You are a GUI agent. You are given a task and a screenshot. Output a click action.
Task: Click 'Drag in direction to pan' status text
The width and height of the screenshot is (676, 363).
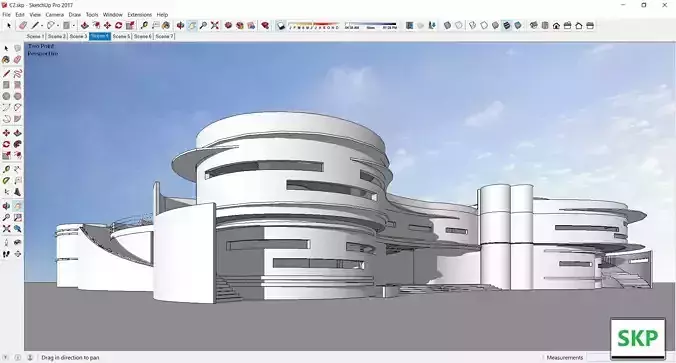point(70,357)
